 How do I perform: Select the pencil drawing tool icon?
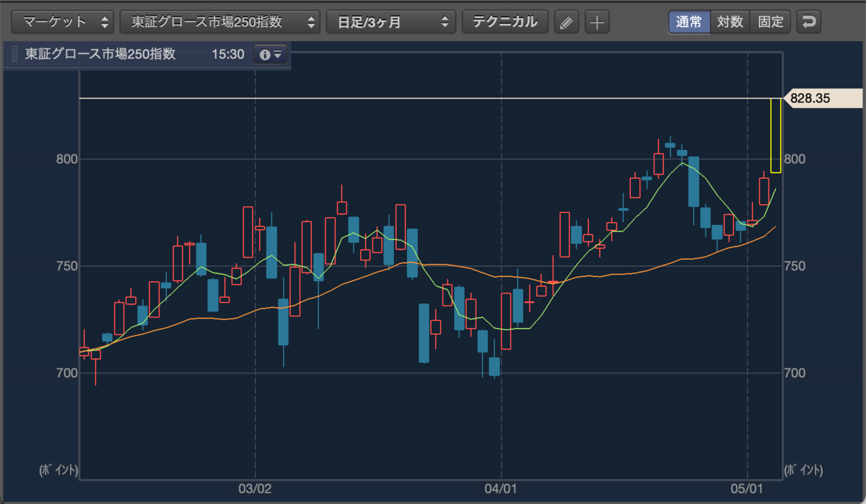point(567,22)
